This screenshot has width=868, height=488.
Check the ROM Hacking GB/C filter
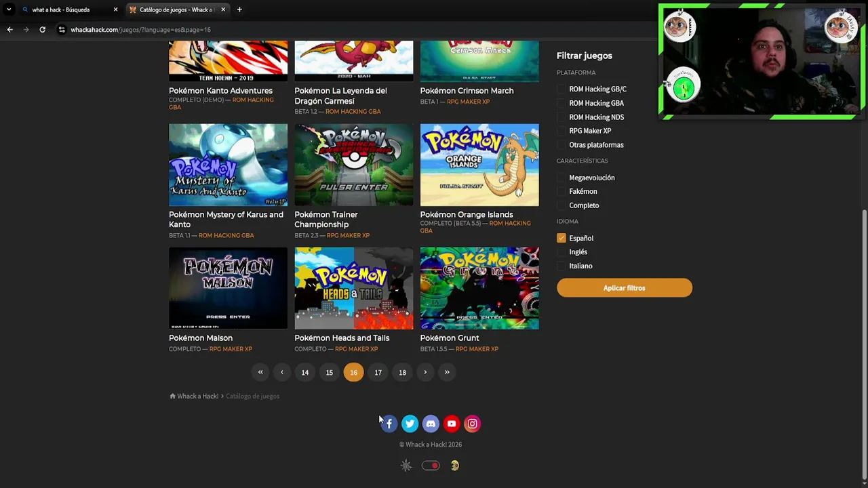point(561,89)
